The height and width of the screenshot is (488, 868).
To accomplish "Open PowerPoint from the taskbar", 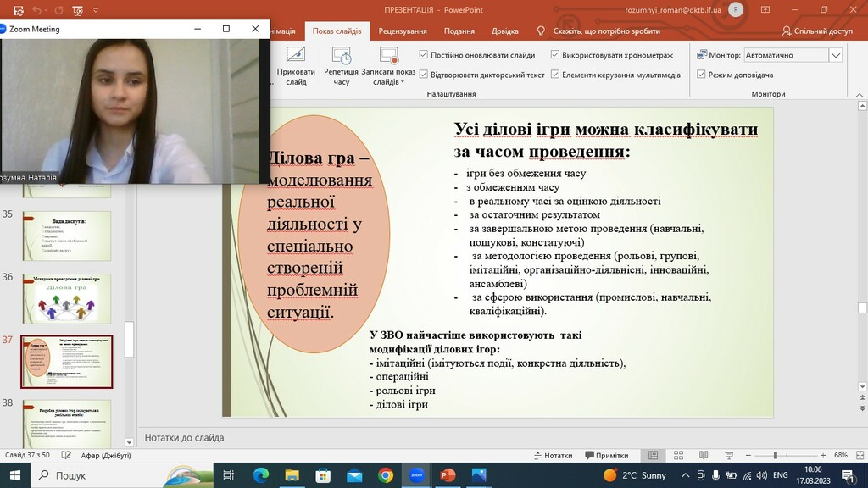I will click(448, 475).
